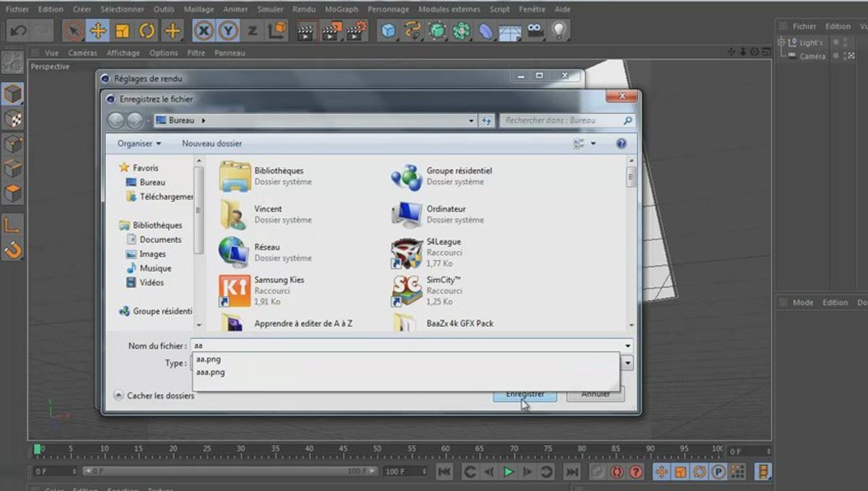Select the Move tool in the toolbar
868x491 pixels.
[98, 31]
